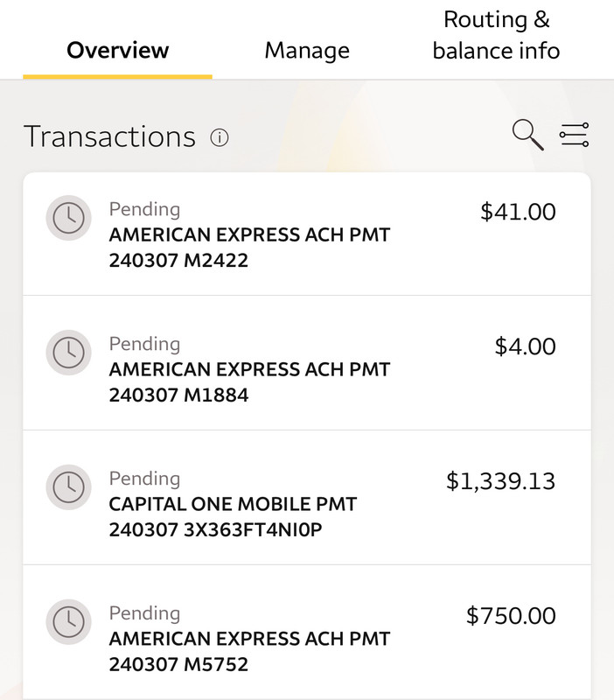Tap pending clock icon for Capital One payment
614x700 pixels.
point(69,487)
